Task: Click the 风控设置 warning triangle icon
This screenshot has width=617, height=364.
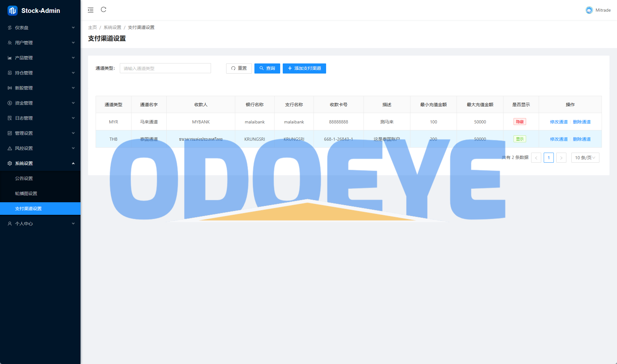Action: click(x=10, y=148)
